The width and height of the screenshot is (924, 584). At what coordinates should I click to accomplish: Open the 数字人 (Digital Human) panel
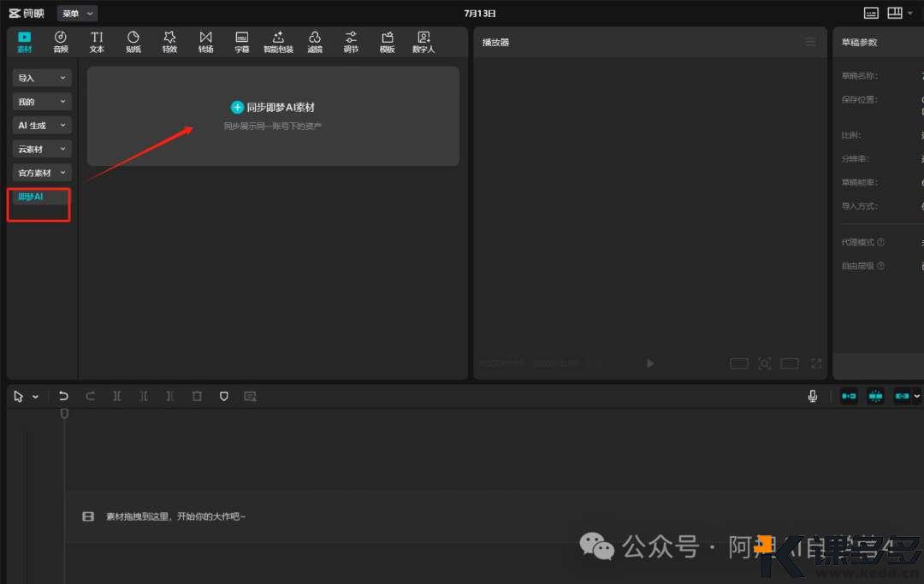[423, 42]
